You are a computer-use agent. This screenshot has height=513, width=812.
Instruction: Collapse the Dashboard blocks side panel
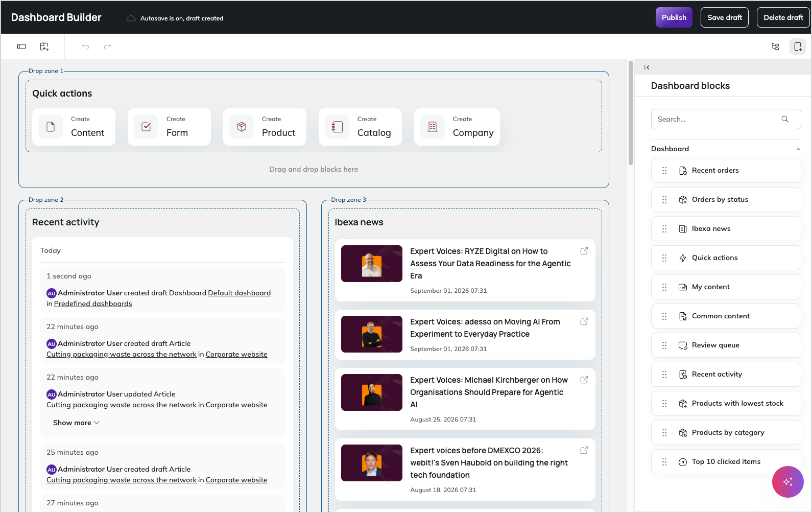(647, 67)
